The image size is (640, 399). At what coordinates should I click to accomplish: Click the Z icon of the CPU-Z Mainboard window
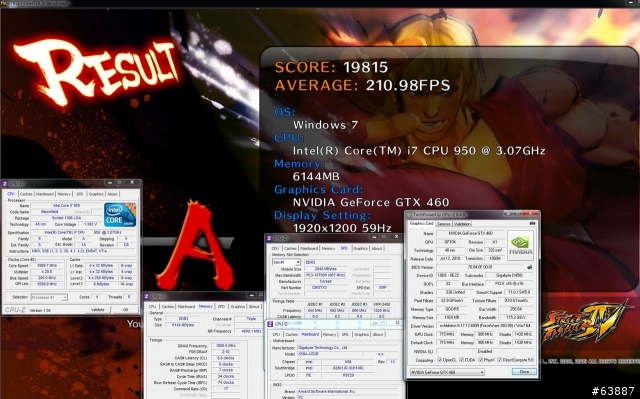click(270, 324)
